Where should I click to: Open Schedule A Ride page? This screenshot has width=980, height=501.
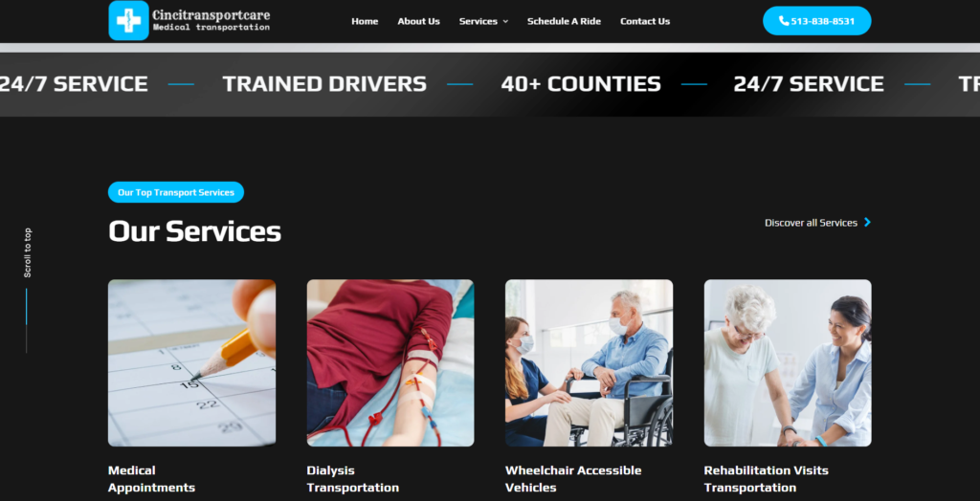pos(564,21)
